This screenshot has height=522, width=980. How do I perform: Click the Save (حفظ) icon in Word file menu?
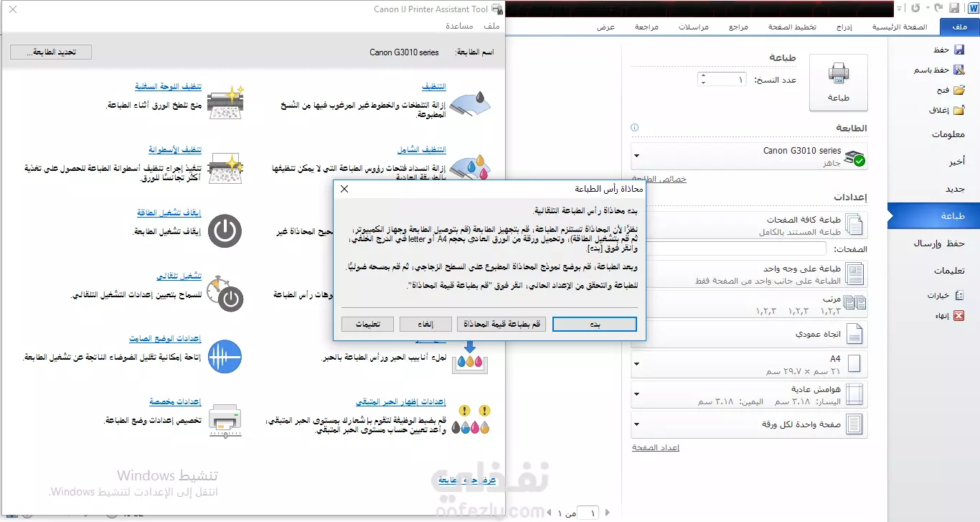[959, 50]
